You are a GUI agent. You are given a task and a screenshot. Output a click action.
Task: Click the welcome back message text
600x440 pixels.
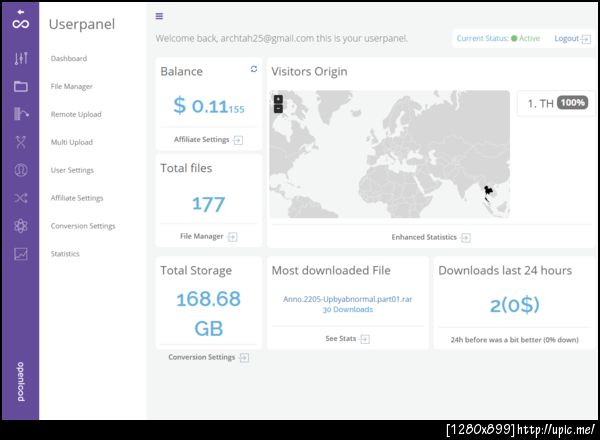(282, 39)
